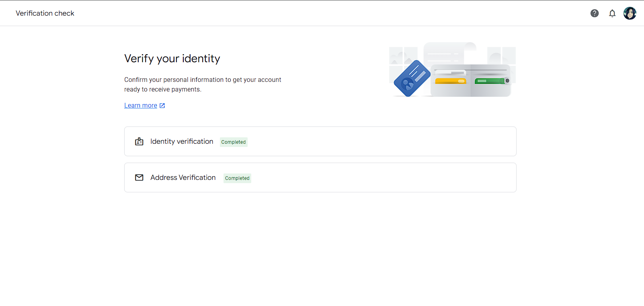
Task: Click the Verification check page title
Action: point(45,13)
